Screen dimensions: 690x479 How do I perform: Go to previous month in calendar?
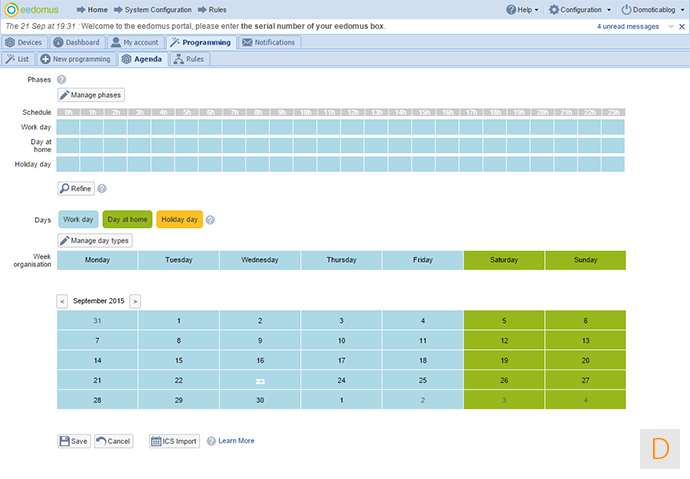62,301
